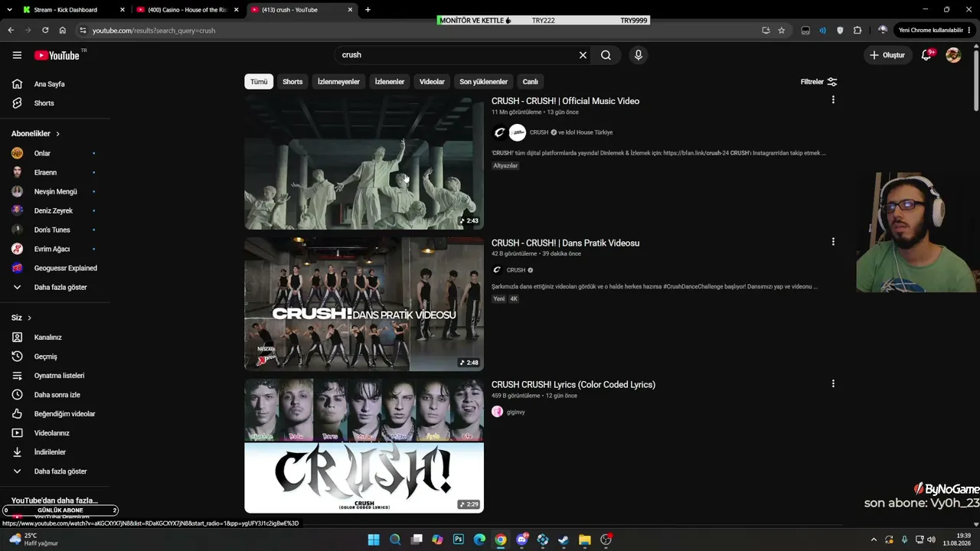The width and height of the screenshot is (980, 551).
Task: Clear the search box with the X
Action: click(583, 55)
